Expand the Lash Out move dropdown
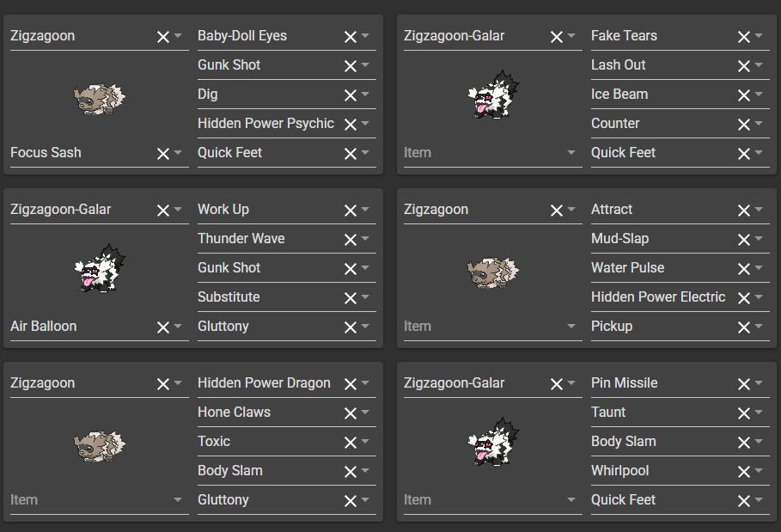The image size is (781, 532). (x=760, y=65)
